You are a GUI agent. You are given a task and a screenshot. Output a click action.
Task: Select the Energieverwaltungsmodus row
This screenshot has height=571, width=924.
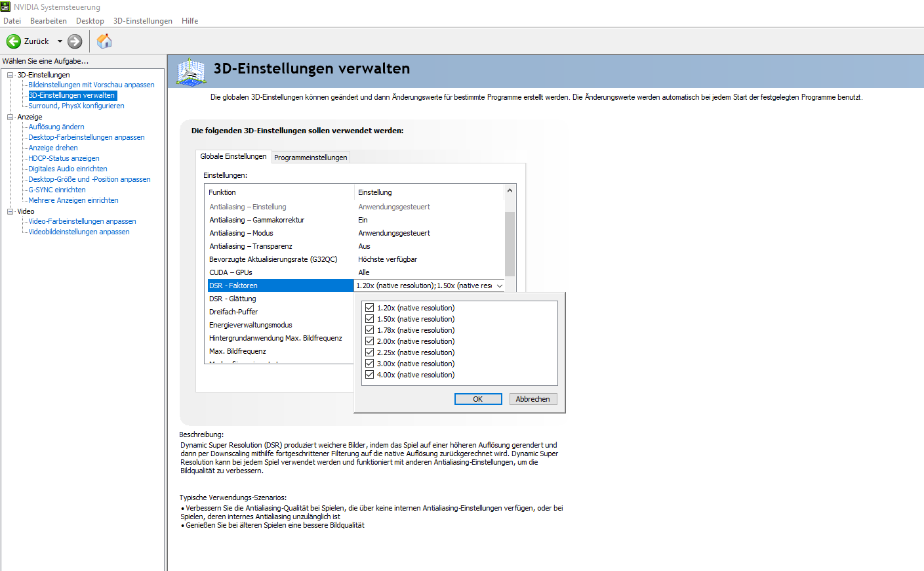280,325
